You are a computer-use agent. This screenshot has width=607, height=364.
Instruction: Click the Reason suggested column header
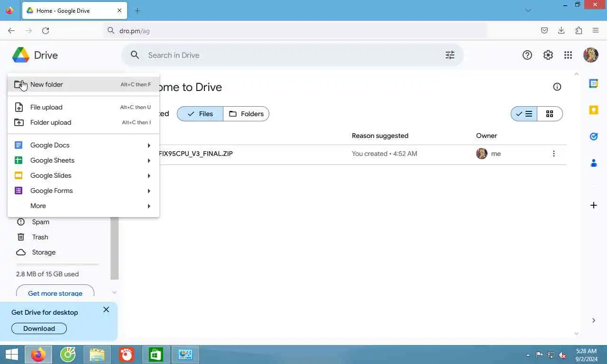coord(380,136)
